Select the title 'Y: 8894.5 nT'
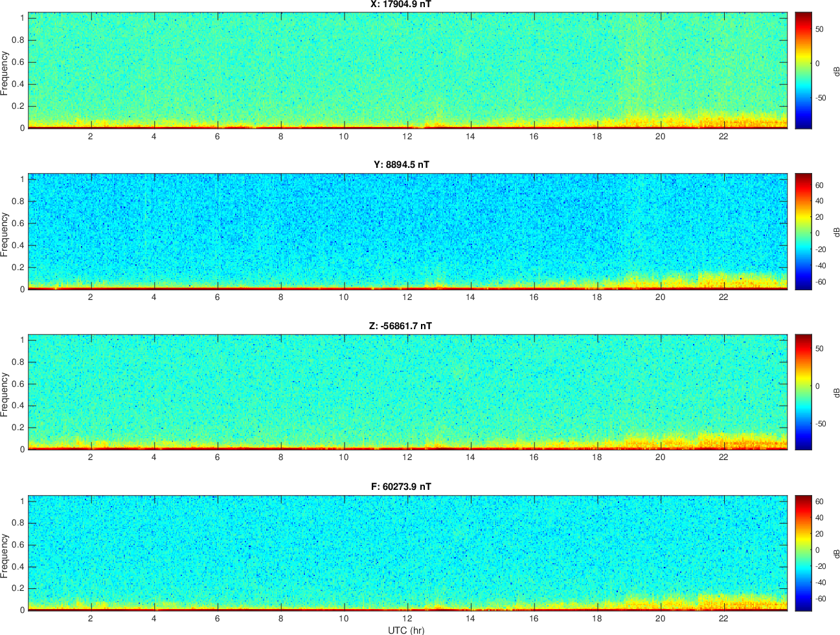Image resolution: width=840 pixels, height=635 pixels. click(x=401, y=165)
